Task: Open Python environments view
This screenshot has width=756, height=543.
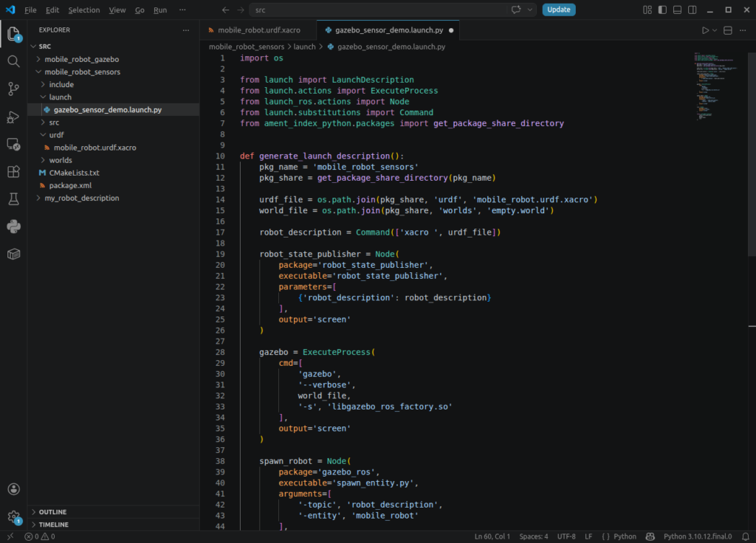Action: tap(13, 226)
